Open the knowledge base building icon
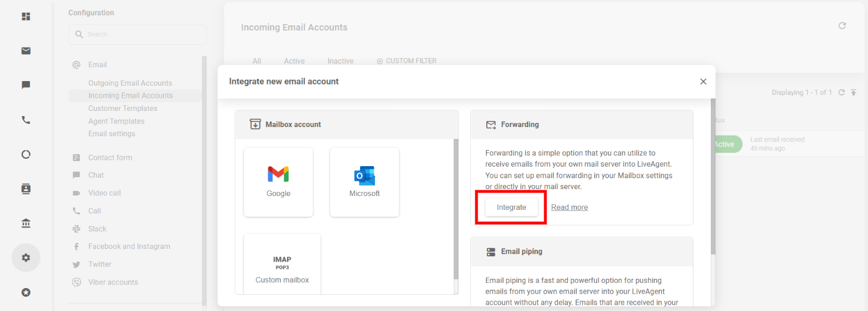The image size is (868, 311). point(26,223)
